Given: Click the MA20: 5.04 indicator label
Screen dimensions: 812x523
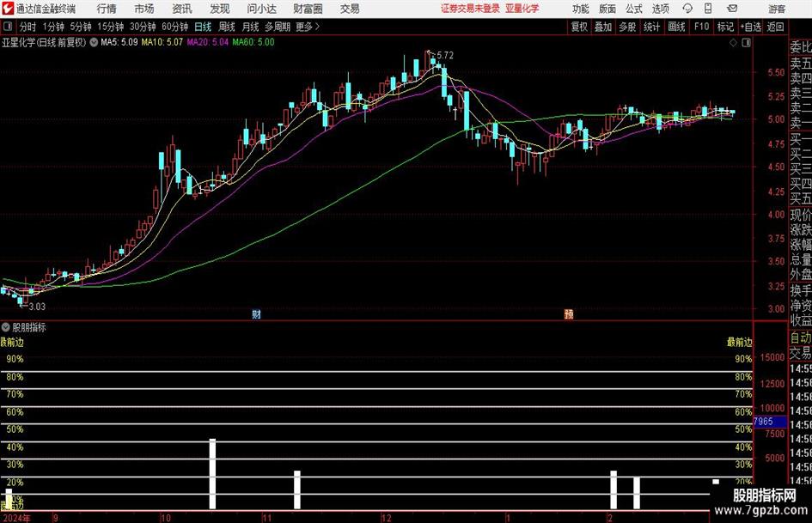Looking at the screenshot, I should 208,42.
